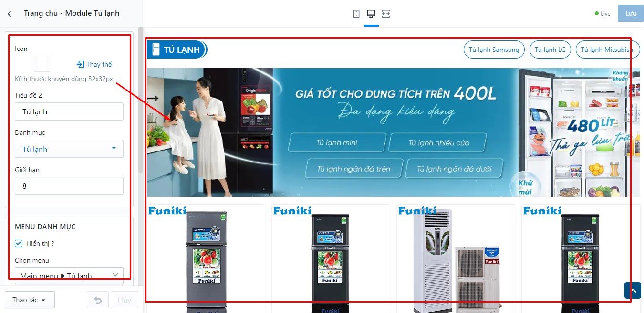
Task: Switch to desktop preview icon
Action: [371, 14]
